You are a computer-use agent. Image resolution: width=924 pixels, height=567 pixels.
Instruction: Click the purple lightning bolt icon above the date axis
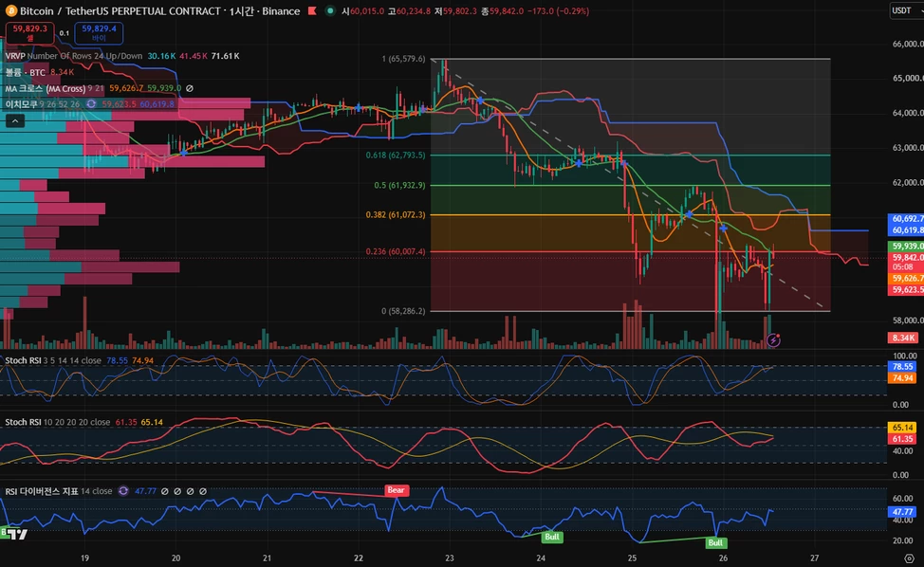(x=773, y=340)
